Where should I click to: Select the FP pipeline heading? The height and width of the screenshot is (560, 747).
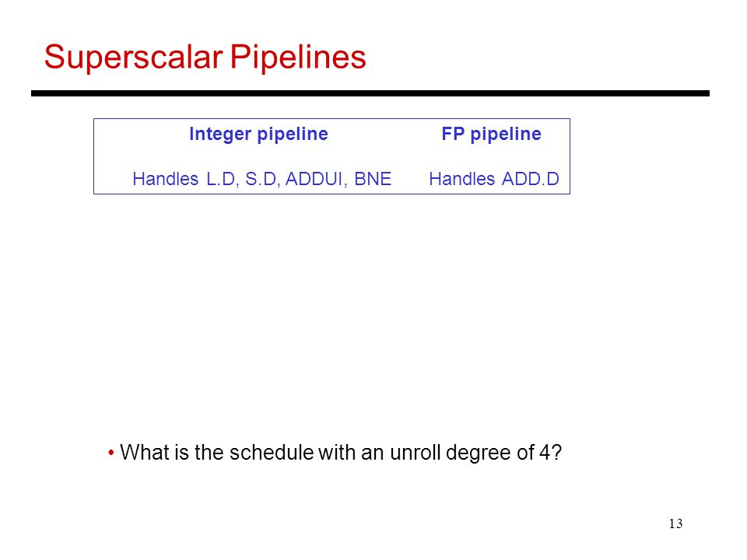[491, 135]
